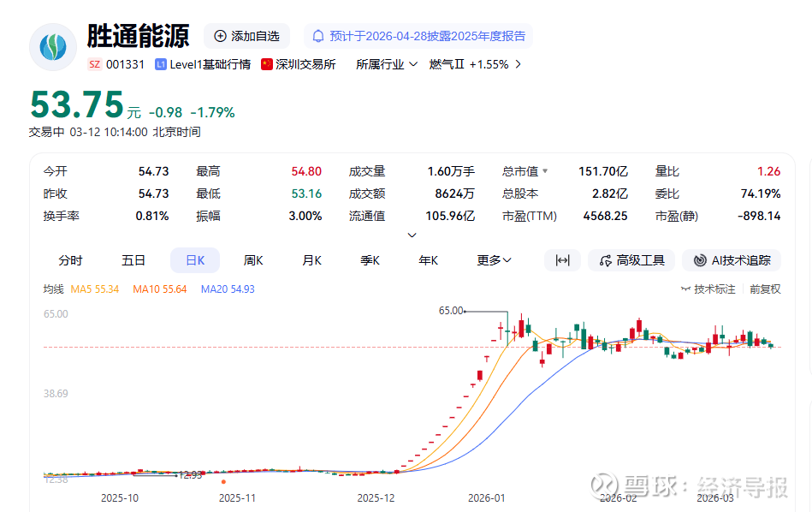Screen dimensions: 812x512
Task: Click the 2025-10 date axis label
Action: [120, 498]
